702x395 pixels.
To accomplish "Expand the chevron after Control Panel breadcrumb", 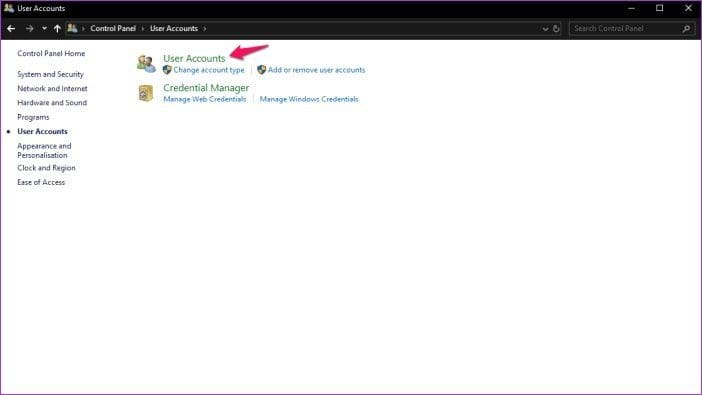I will click(x=143, y=29).
